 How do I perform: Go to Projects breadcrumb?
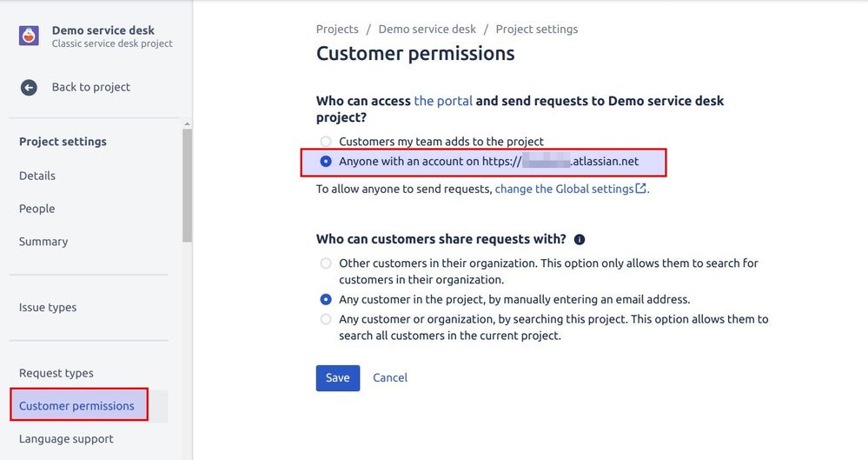click(337, 30)
